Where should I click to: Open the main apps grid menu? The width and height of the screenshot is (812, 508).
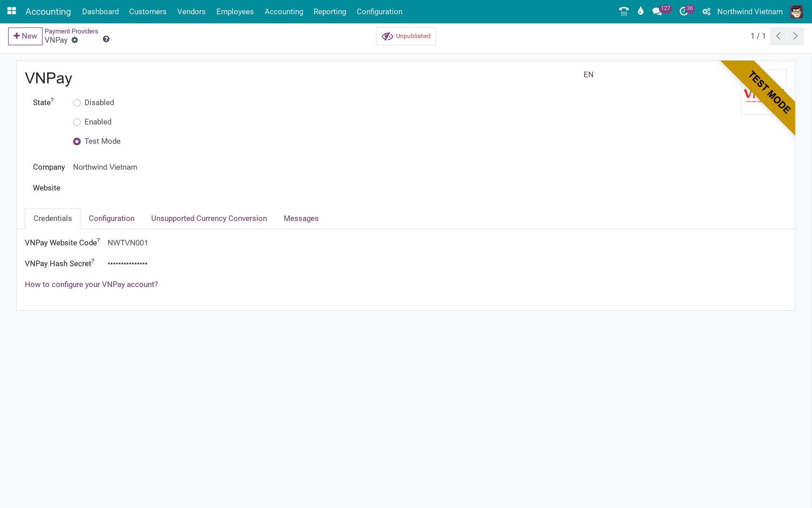12,11
